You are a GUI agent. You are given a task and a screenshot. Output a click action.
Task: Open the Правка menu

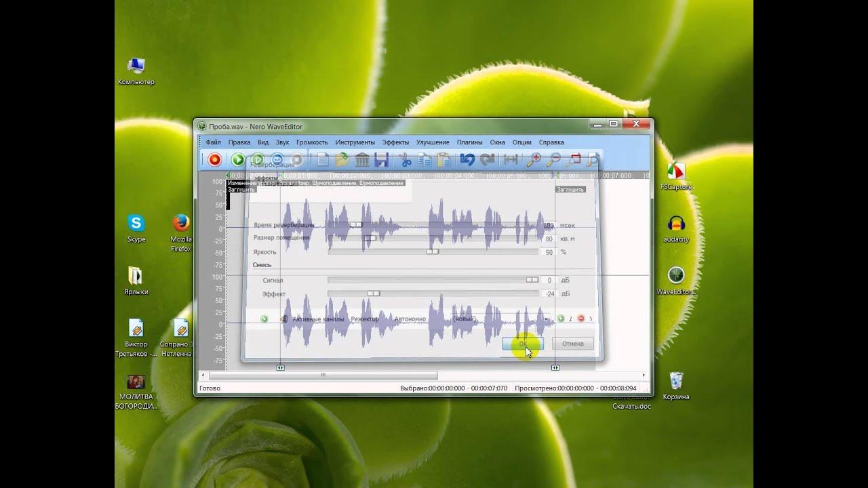[239, 142]
